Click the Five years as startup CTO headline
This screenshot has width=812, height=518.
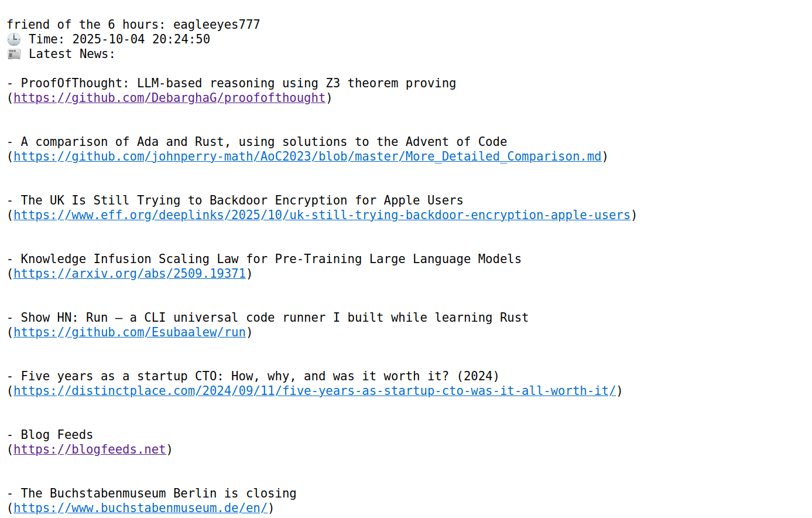pos(259,376)
